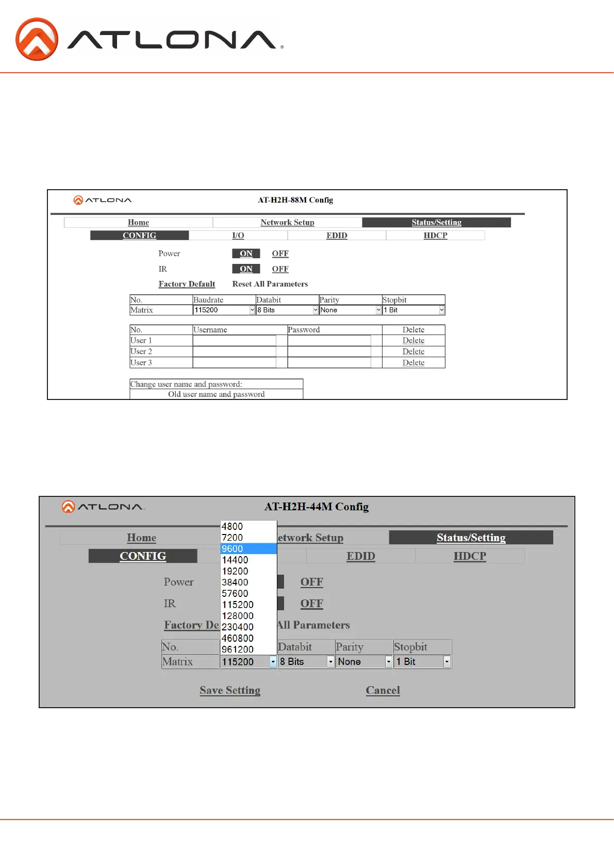Switch to the EDID tab in 88M config
This screenshot has height=868, width=614.
click(x=337, y=236)
